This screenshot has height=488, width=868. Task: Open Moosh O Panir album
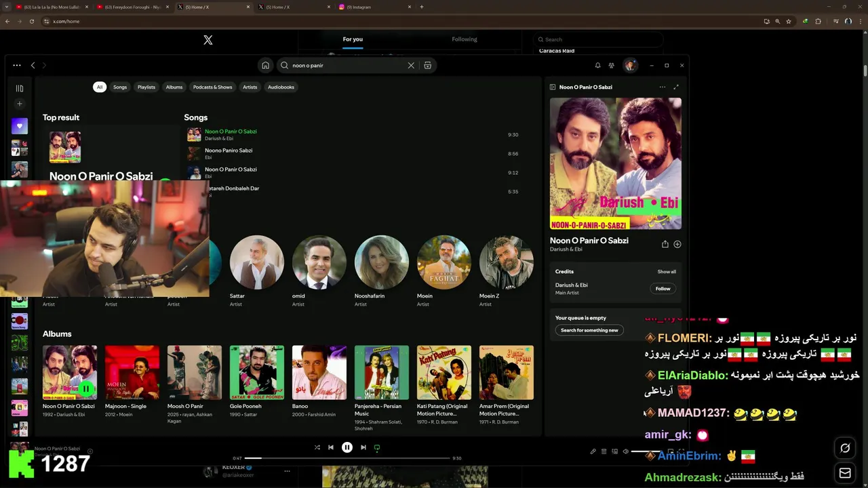(x=195, y=384)
